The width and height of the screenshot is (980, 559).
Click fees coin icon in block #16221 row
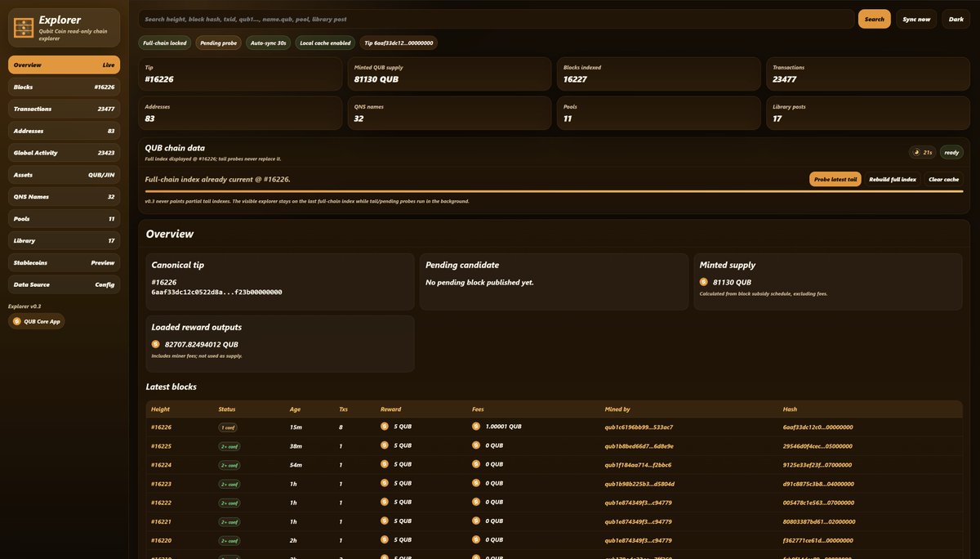476,521
